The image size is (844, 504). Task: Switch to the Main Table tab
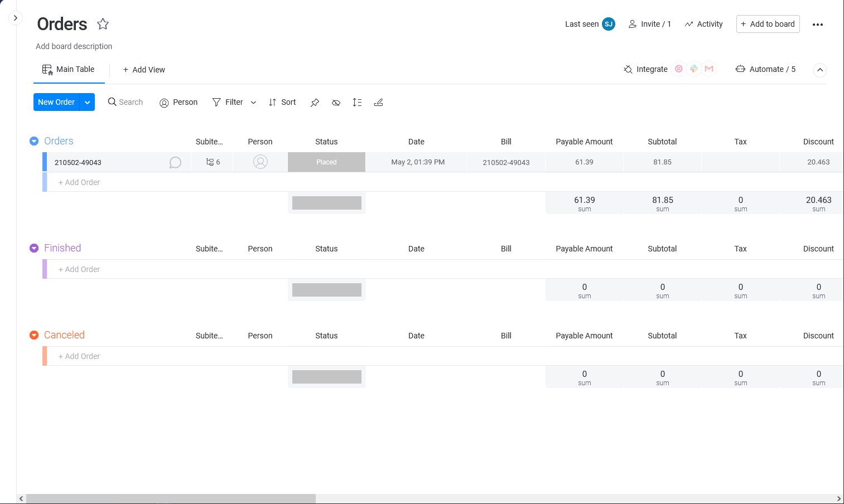(69, 70)
